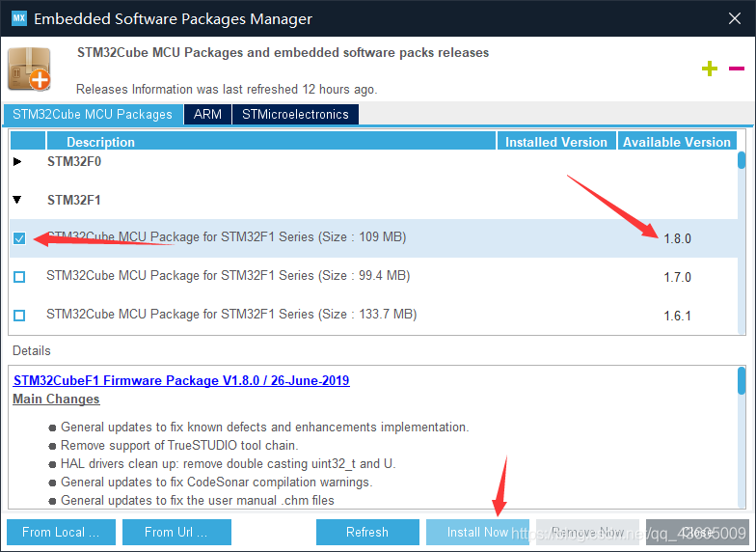Click the "STM32Cube MCU Packages and embedded software packs releases" heading
The height and width of the screenshot is (552, 756).
[x=283, y=52]
